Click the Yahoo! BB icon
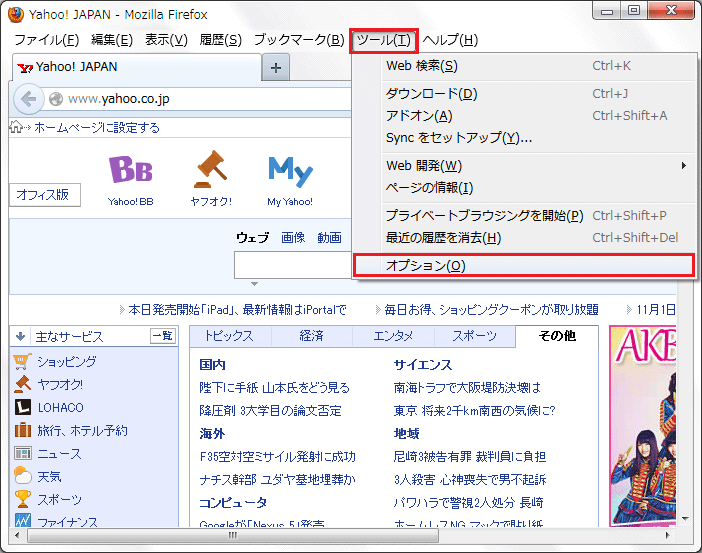The width and height of the screenshot is (702, 553). coord(131,171)
